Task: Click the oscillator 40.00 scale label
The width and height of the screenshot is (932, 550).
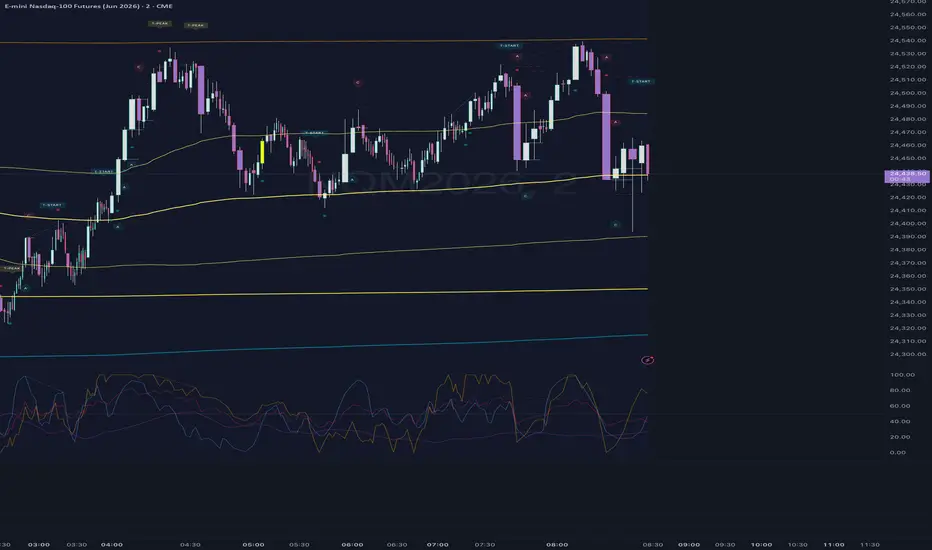Action: coord(900,421)
